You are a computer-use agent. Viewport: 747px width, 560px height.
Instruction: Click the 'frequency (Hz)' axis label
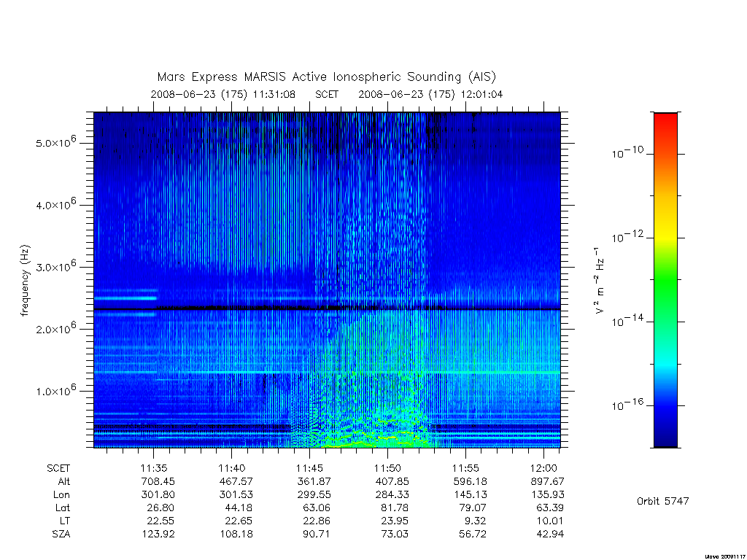(26, 280)
